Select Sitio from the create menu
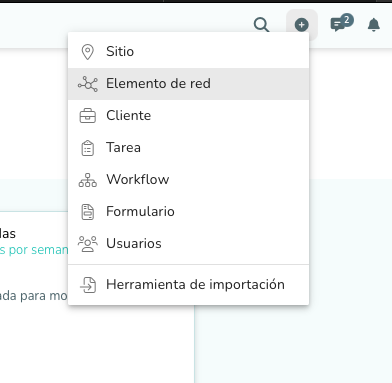The width and height of the screenshot is (392, 383). coord(188,52)
